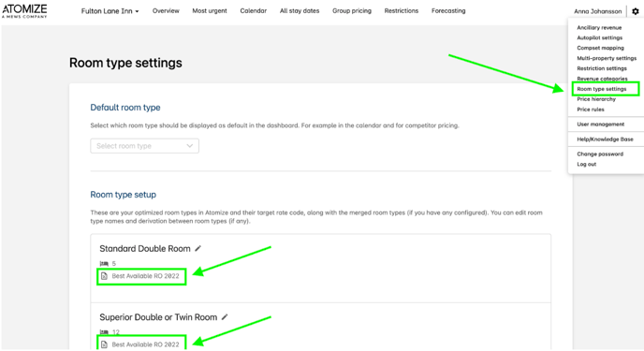Click Superior Double or Twin Room title
The width and height of the screenshot is (644, 351).
(x=158, y=317)
